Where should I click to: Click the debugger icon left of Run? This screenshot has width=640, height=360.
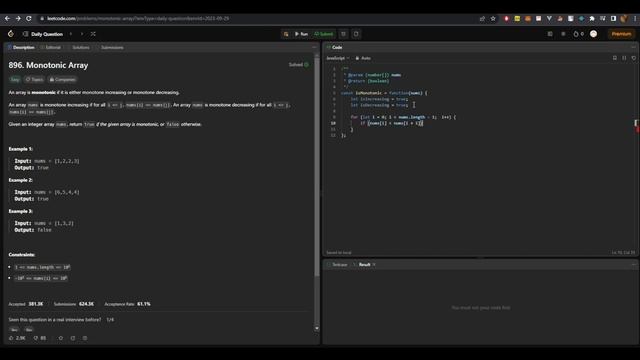(286, 34)
